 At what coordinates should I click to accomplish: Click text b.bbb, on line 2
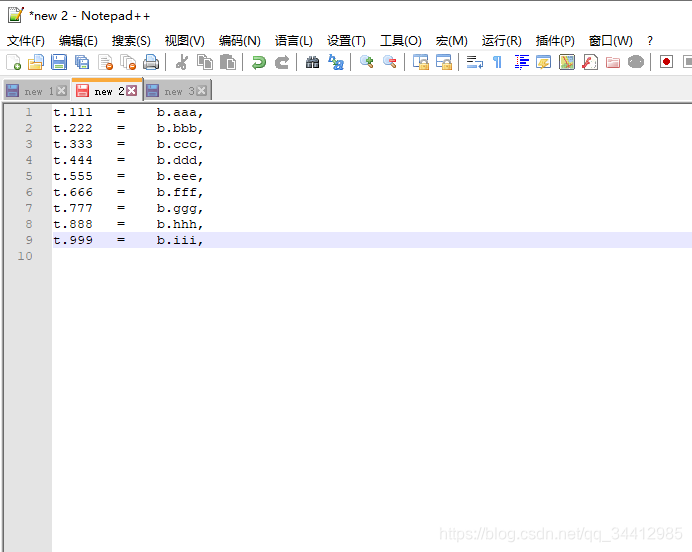pos(180,128)
